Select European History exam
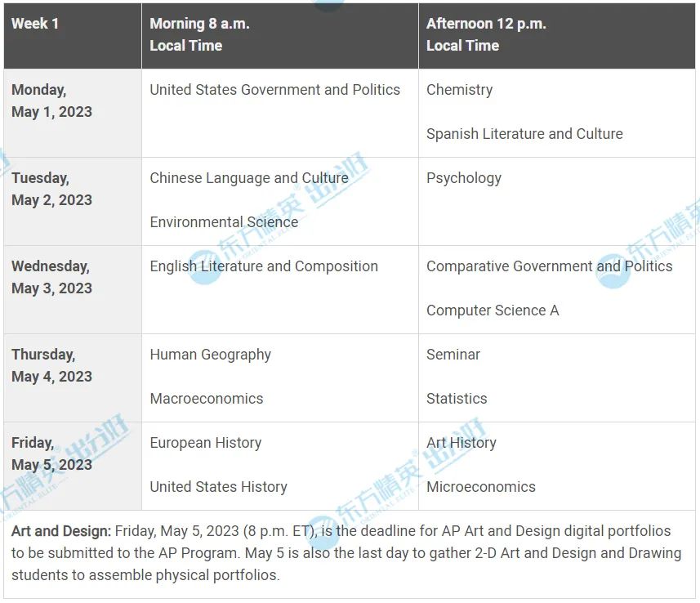This screenshot has height=603, width=700. 206,443
